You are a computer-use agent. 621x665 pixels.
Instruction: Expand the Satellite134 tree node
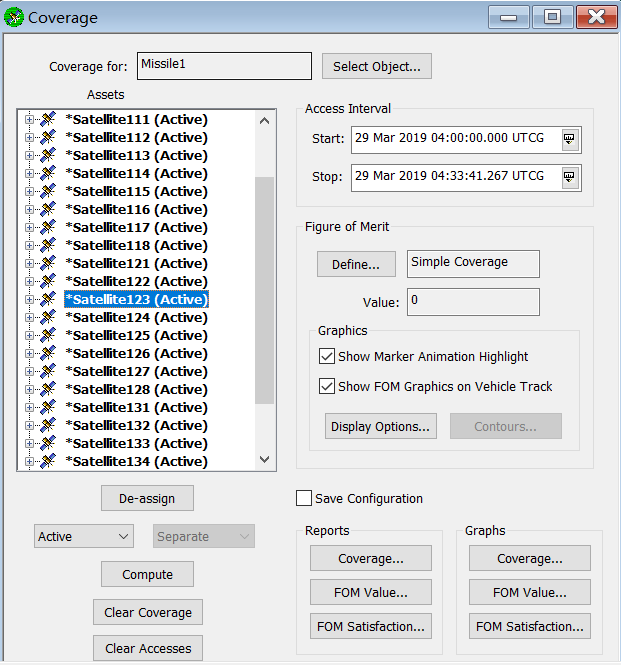[x=29, y=461]
